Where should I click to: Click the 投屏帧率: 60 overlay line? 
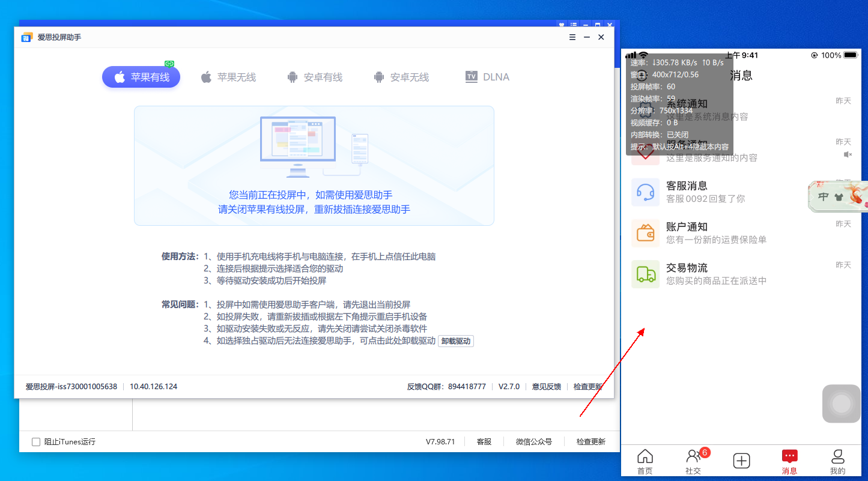(x=653, y=86)
